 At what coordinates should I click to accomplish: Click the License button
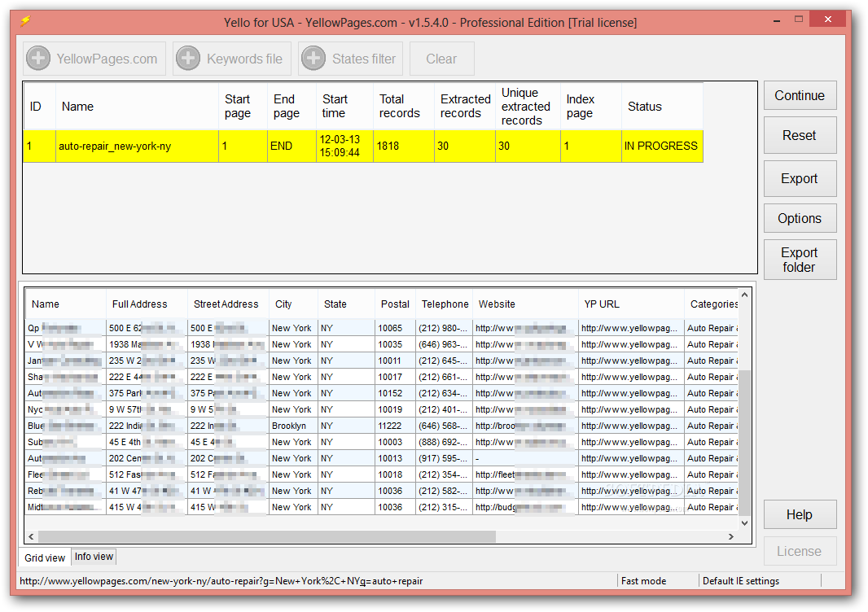pos(800,551)
